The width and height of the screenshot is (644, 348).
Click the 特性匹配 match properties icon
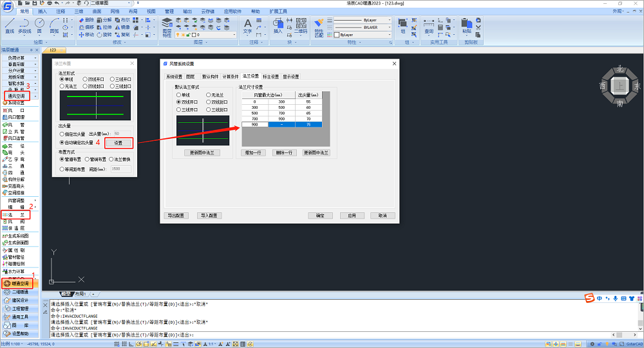pyautogui.click(x=319, y=28)
